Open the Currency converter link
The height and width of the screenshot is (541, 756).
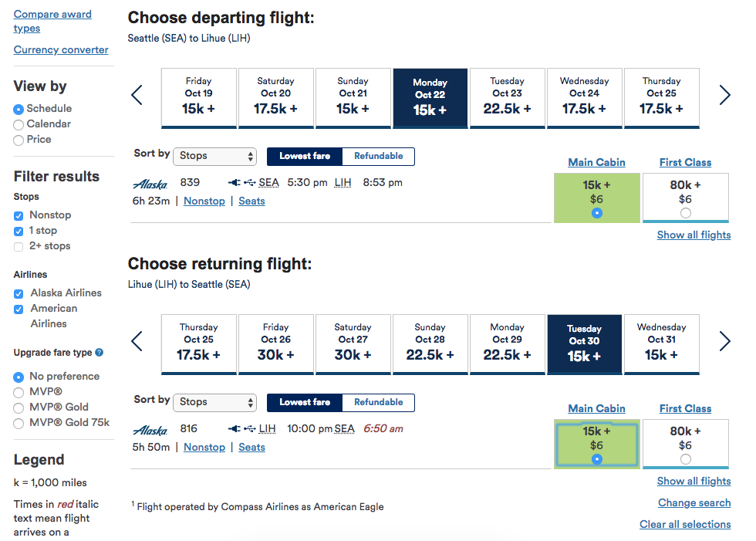tap(61, 50)
